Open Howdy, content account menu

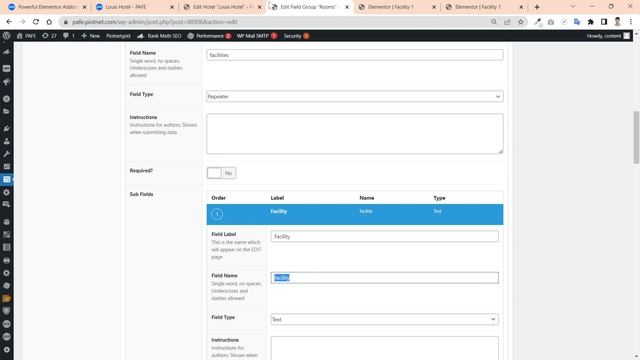click(608, 36)
